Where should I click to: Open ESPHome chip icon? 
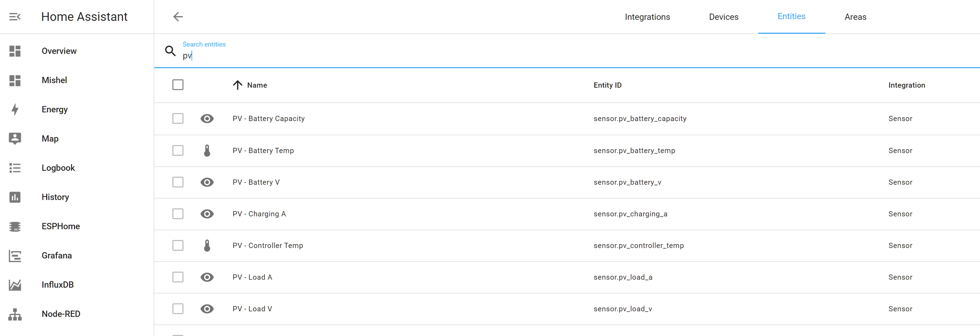pos(15,226)
